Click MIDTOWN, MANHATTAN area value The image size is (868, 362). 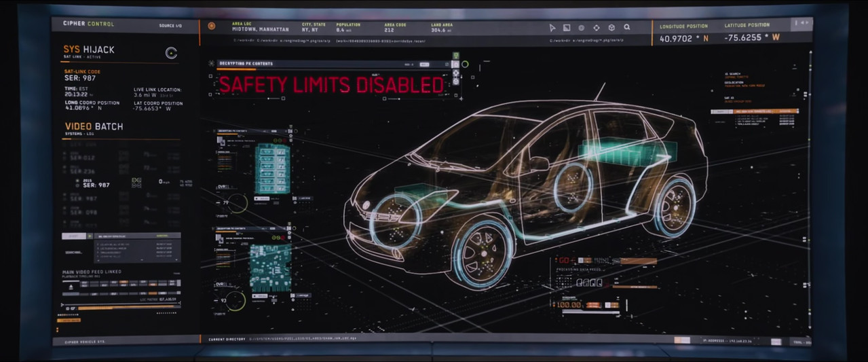click(x=260, y=30)
